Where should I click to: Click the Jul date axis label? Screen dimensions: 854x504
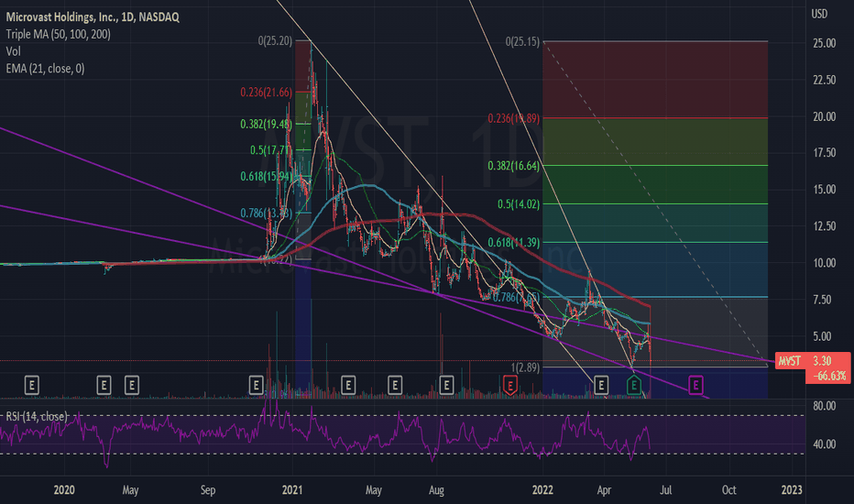pos(665,490)
